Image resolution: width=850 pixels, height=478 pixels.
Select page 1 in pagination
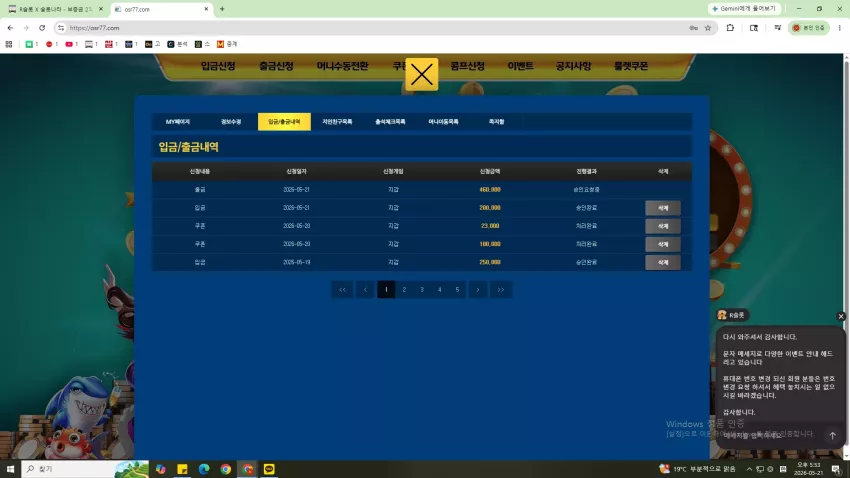point(386,289)
